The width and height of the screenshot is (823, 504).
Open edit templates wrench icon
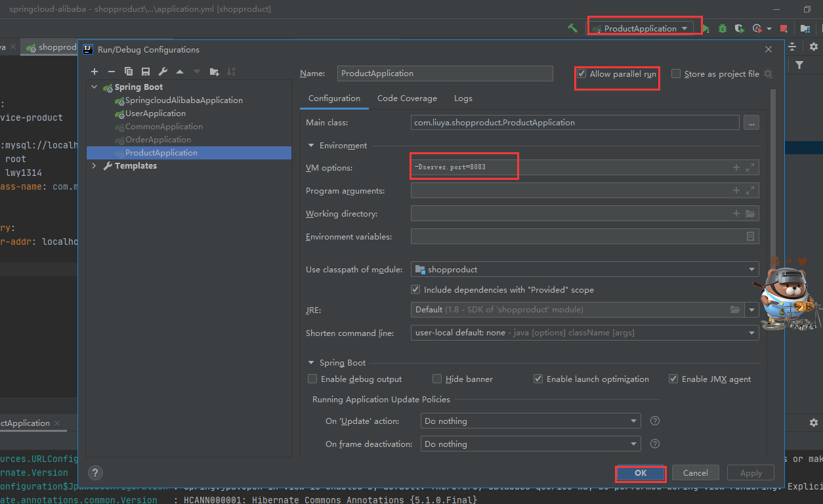[163, 72]
